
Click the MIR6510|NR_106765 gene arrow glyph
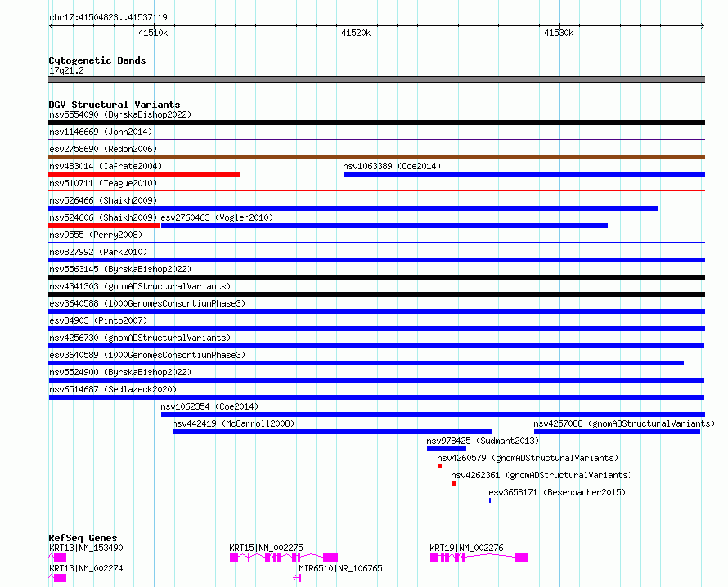click(297, 578)
